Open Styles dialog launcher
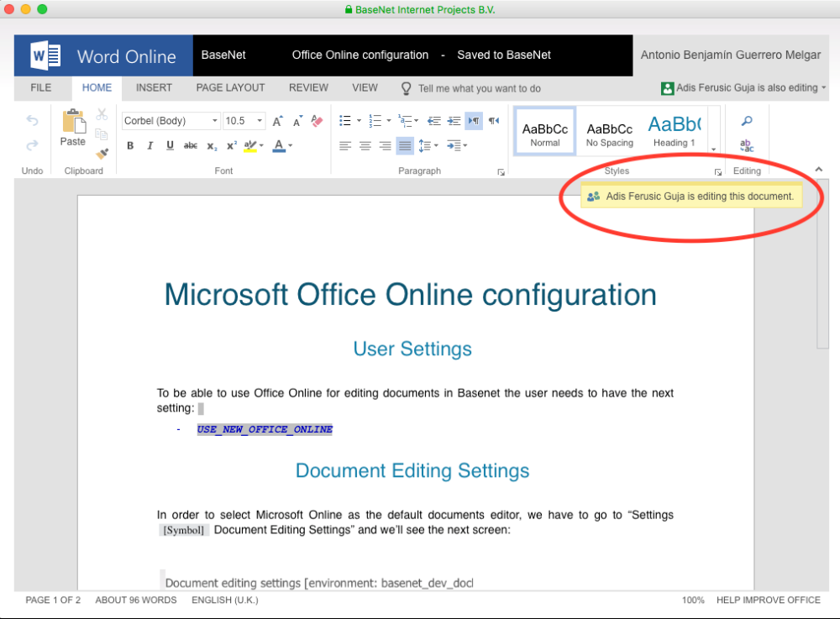 (x=718, y=172)
